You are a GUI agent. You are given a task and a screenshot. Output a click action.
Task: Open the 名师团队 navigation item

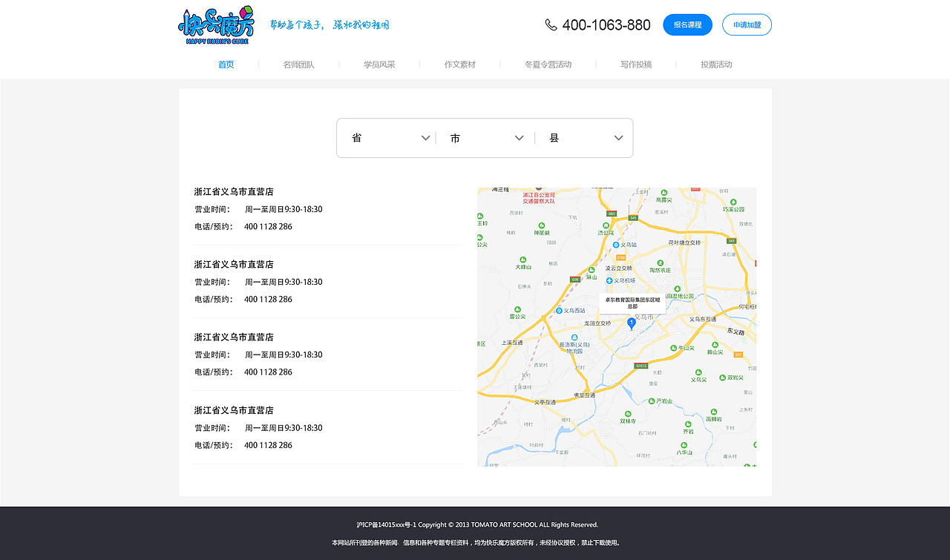tap(298, 65)
